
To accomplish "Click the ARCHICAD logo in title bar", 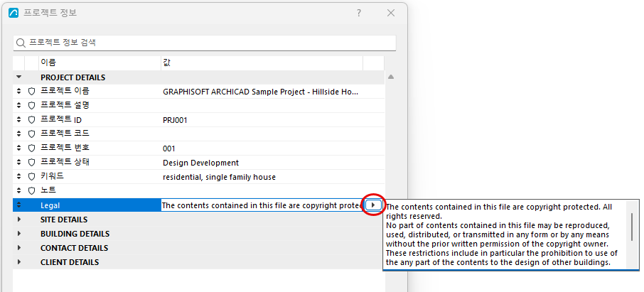I will coord(14,13).
